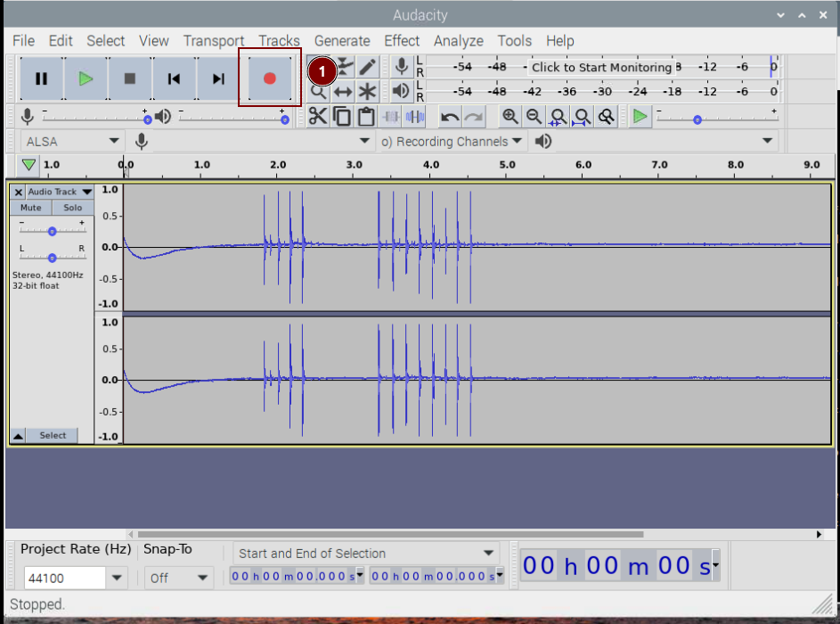
Task: Click to Start Monitoring on recording meter
Action: tap(601, 67)
